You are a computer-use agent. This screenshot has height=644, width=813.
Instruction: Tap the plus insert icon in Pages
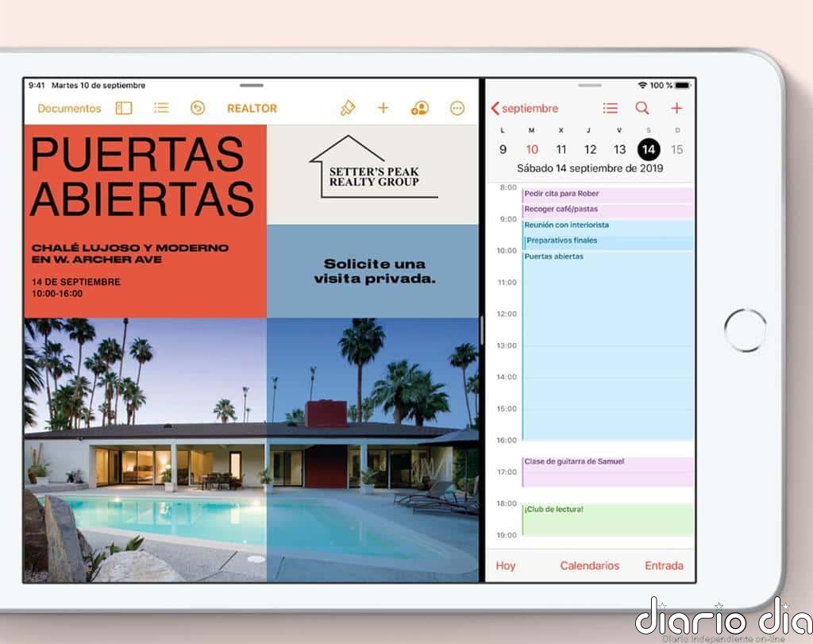[x=383, y=108]
